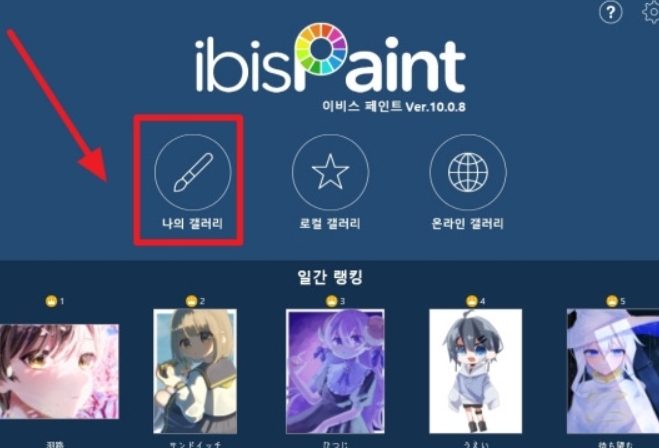Click the rank 3 crown badge
The width and height of the screenshot is (659, 448).
coord(332,301)
